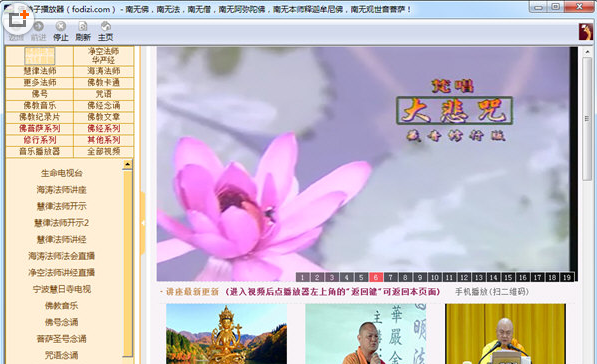This screenshot has height=364, width=597.
Task: Open 宁波慧日寺电视 channel
Action: (x=62, y=289)
